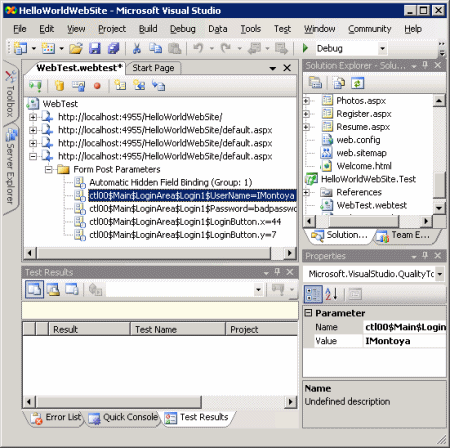
Task: Click the Redo arrow icon
Action: point(226,49)
